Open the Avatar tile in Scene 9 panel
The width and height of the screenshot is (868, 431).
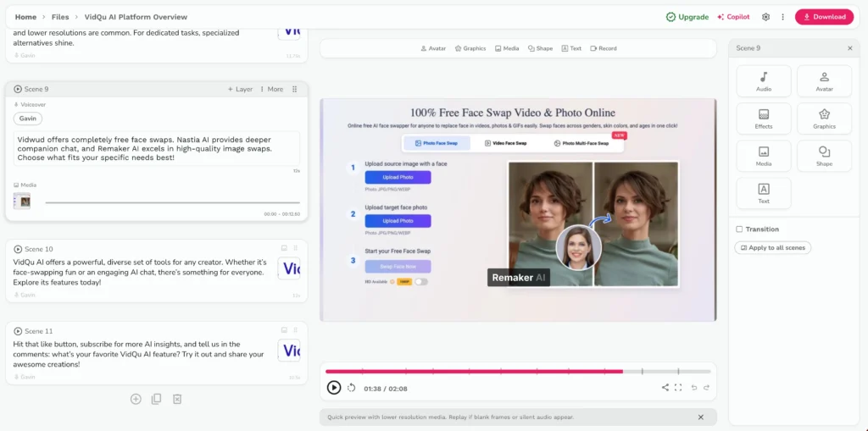824,80
